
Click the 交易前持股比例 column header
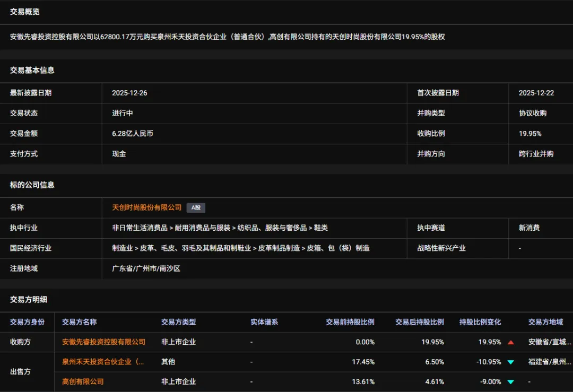pyautogui.click(x=350, y=322)
